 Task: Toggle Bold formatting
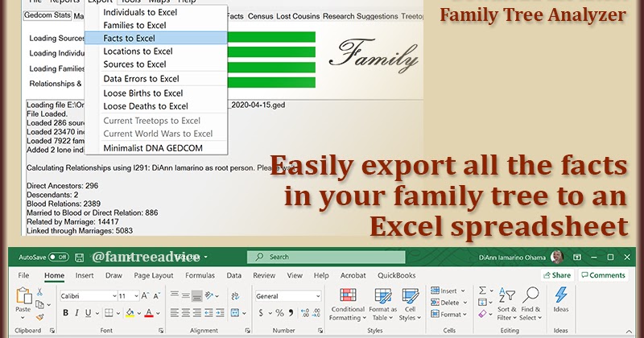[x=65, y=313]
